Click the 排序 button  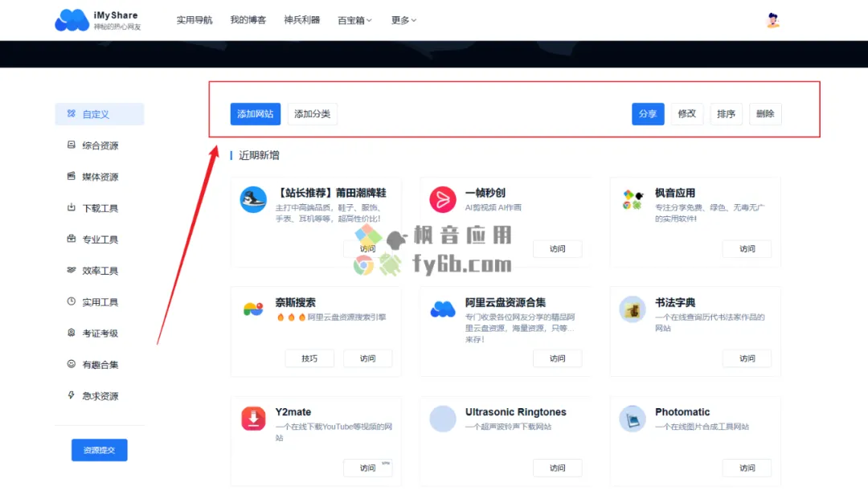pos(726,114)
